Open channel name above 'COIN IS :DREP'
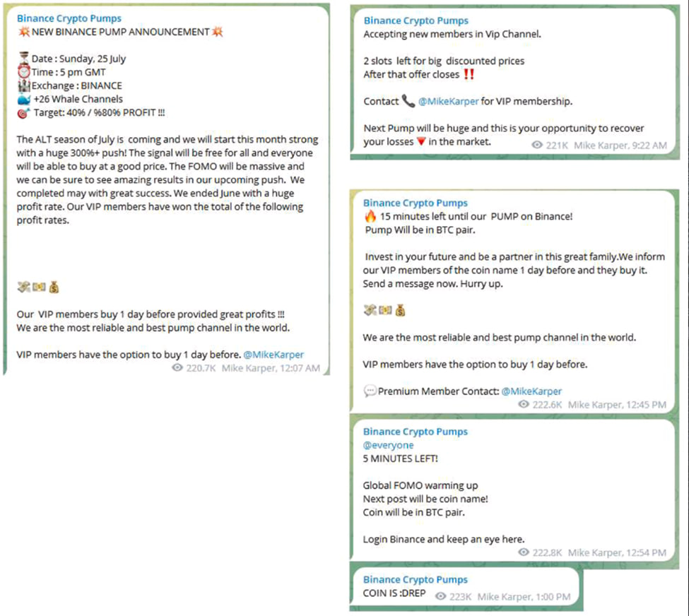 pos(415,579)
